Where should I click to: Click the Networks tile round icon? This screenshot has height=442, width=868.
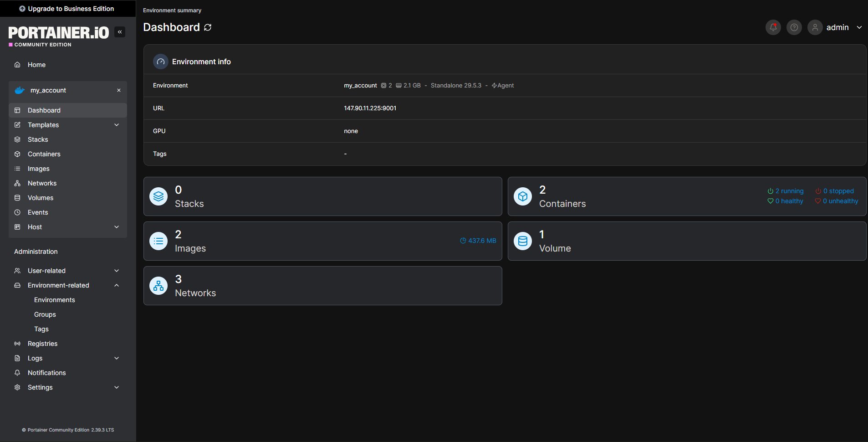coord(158,286)
